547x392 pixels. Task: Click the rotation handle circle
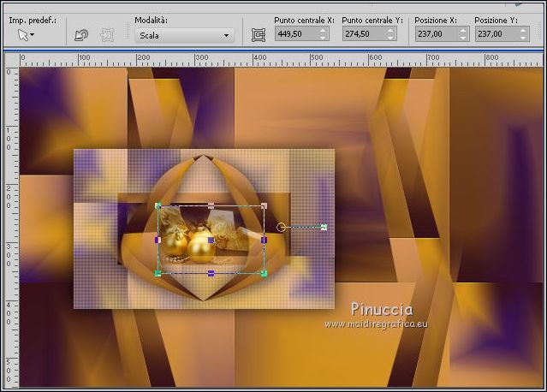281,228
